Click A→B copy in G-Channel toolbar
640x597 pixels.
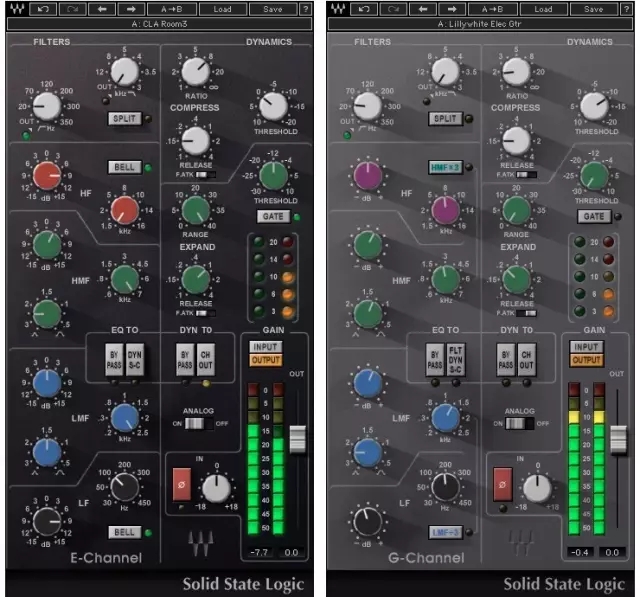pos(492,9)
